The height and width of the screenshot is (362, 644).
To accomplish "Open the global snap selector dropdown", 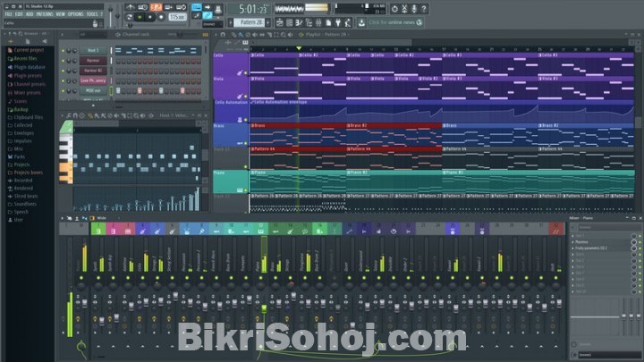I will click(213, 24).
